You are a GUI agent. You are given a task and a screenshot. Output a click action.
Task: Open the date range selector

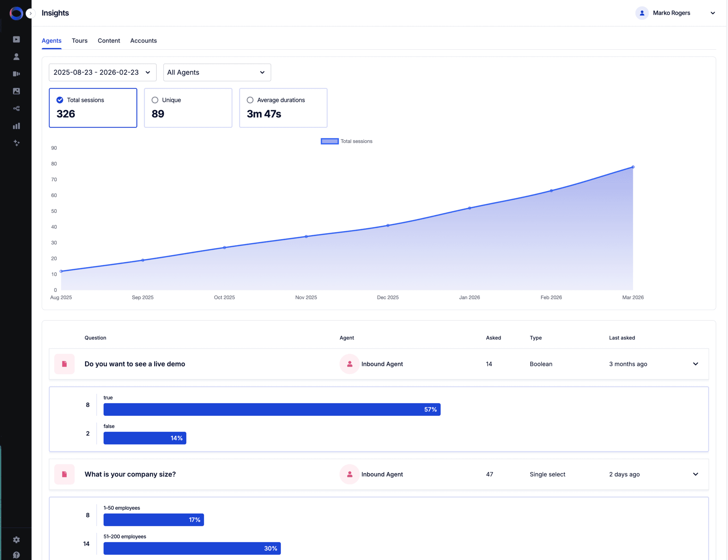point(102,72)
